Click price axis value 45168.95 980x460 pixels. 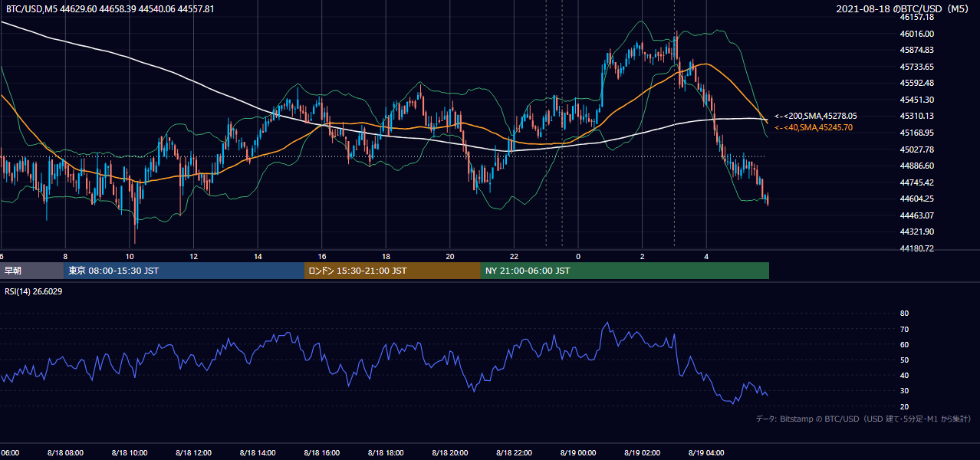[x=916, y=133]
